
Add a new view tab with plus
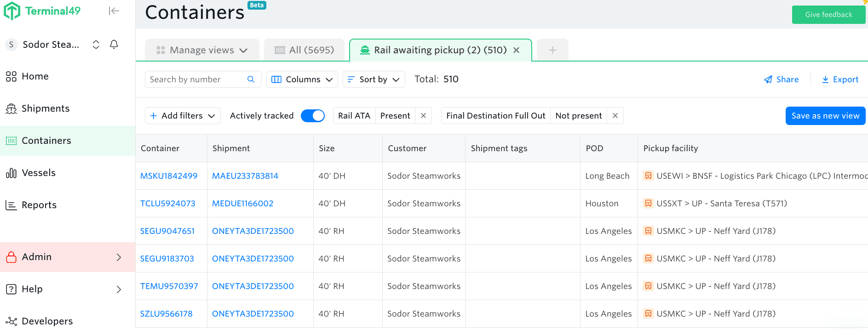552,50
